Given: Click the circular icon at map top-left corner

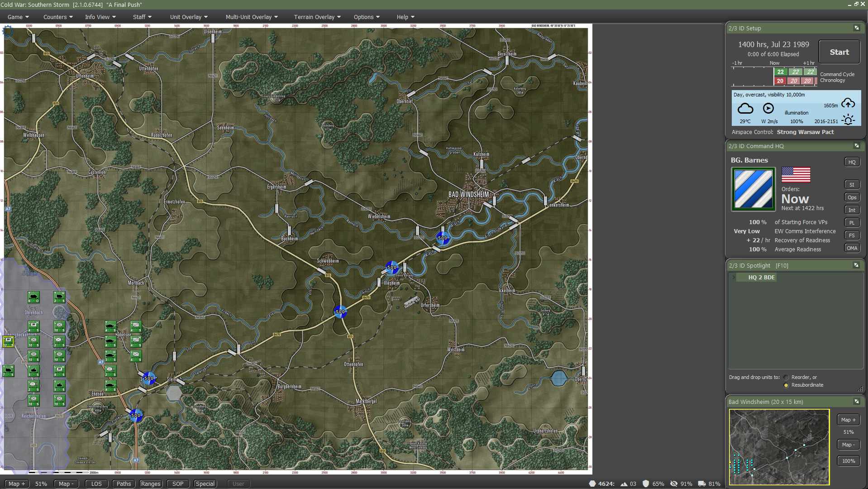Looking at the screenshot, I should coord(8,31).
